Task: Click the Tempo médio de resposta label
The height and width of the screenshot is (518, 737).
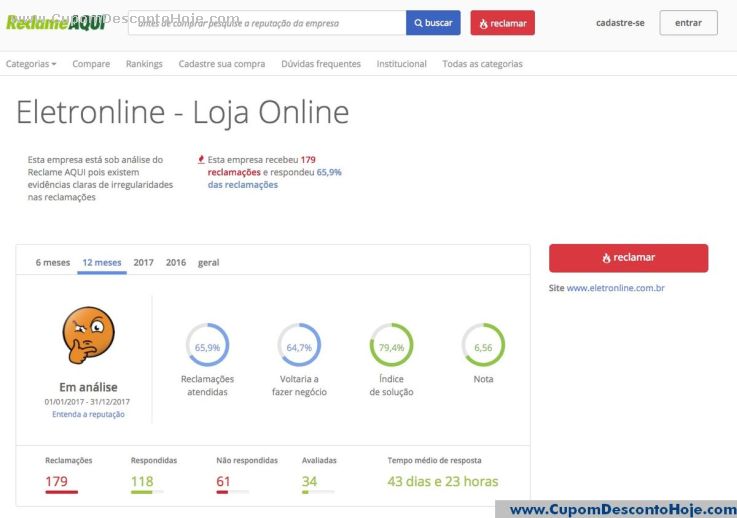Action: [434, 460]
